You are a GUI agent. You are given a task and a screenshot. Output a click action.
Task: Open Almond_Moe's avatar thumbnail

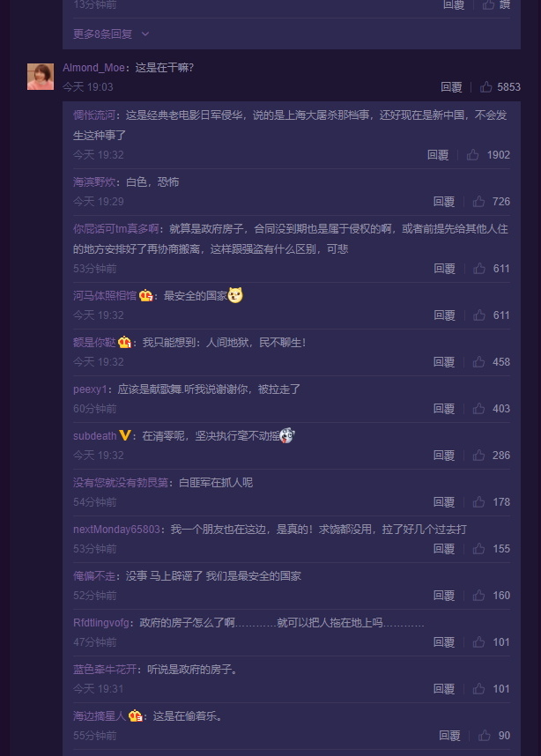click(x=41, y=77)
